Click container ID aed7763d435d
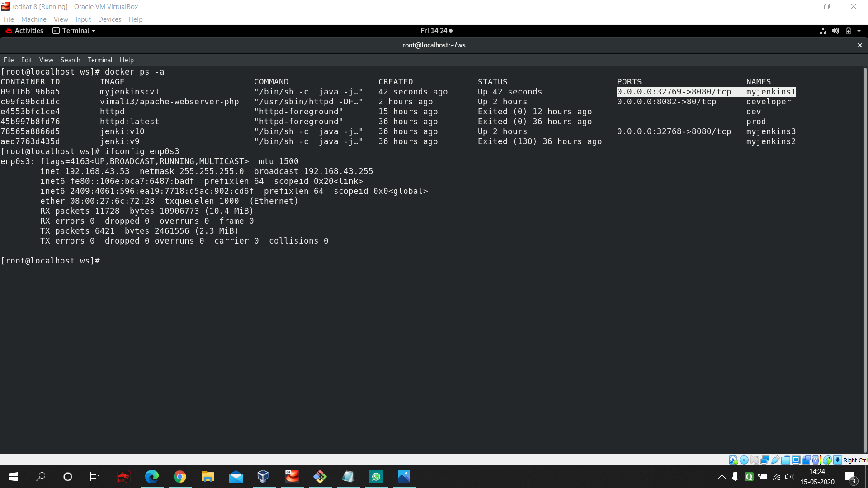Image resolution: width=868 pixels, height=488 pixels. pos(30,141)
